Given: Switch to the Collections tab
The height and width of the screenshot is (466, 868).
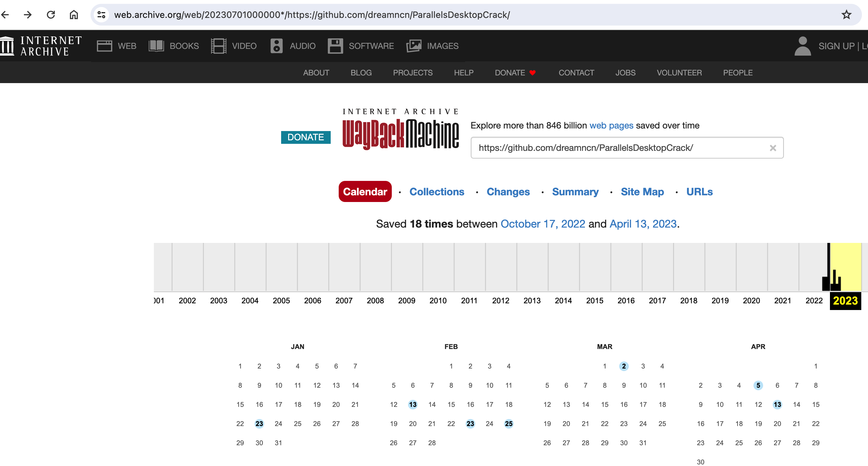Looking at the screenshot, I should [437, 191].
